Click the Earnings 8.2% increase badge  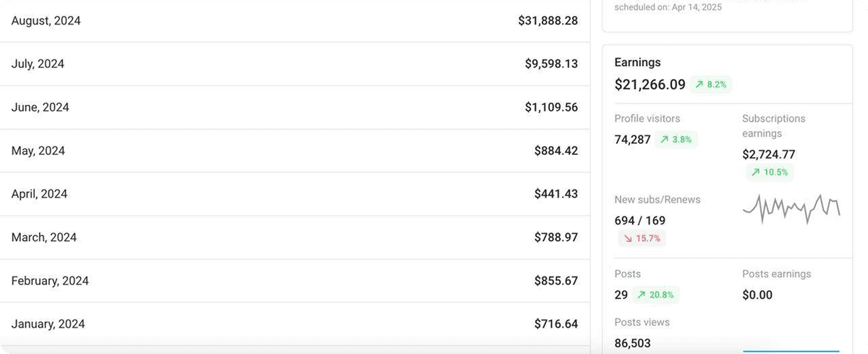[711, 85]
